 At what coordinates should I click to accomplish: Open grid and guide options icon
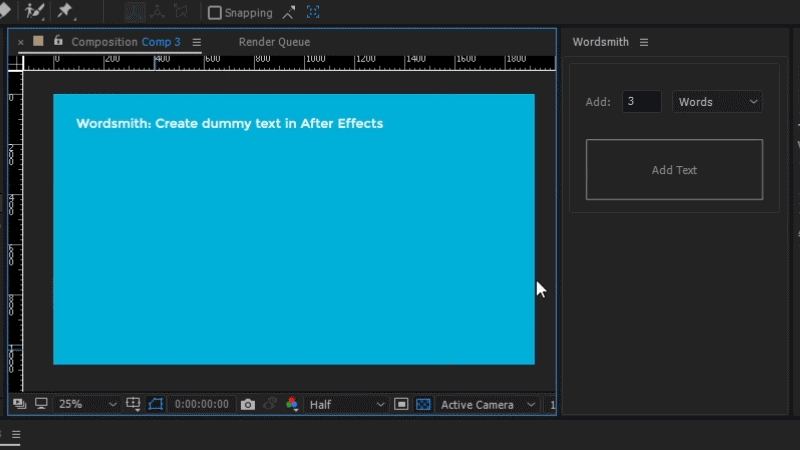coord(133,404)
